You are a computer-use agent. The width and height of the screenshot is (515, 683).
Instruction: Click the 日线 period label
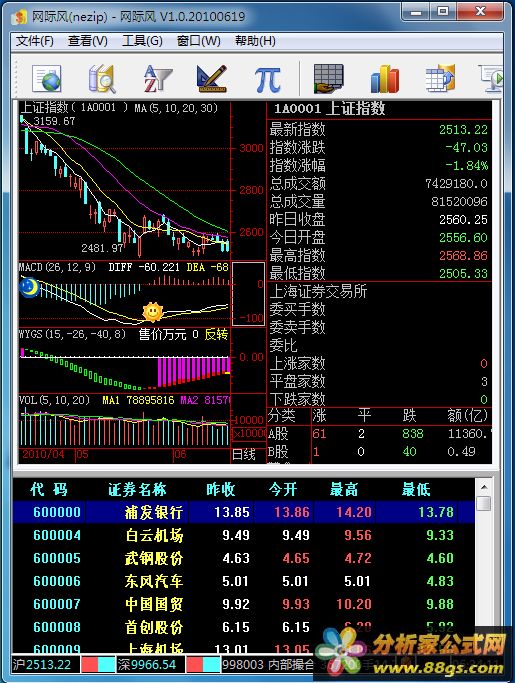pyautogui.click(x=244, y=455)
